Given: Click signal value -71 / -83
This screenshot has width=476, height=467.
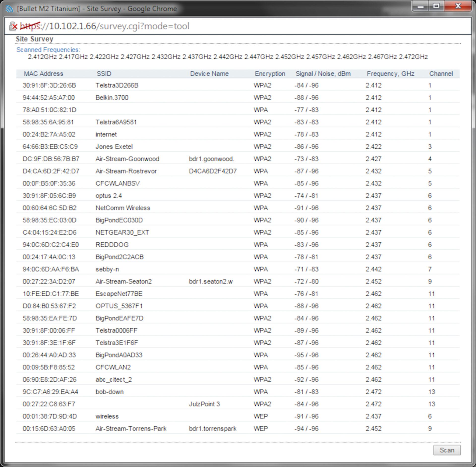Looking at the screenshot, I should pyautogui.click(x=306, y=269).
